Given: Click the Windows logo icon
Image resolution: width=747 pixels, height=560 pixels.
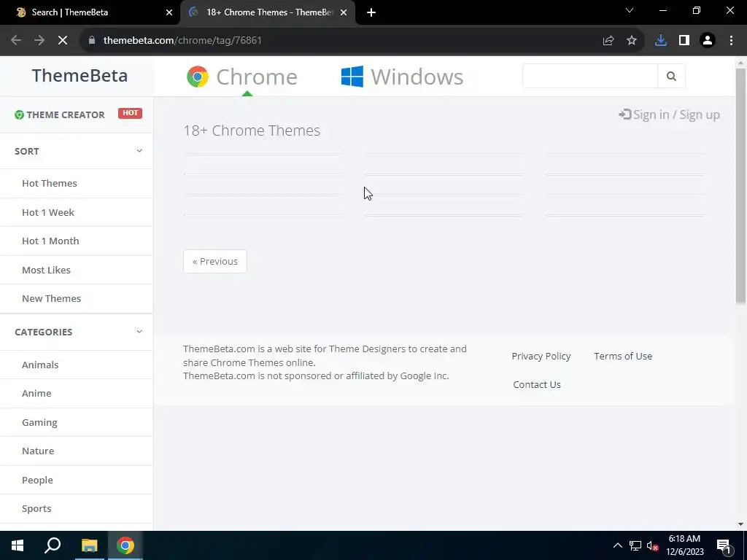Looking at the screenshot, I should (x=352, y=76).
